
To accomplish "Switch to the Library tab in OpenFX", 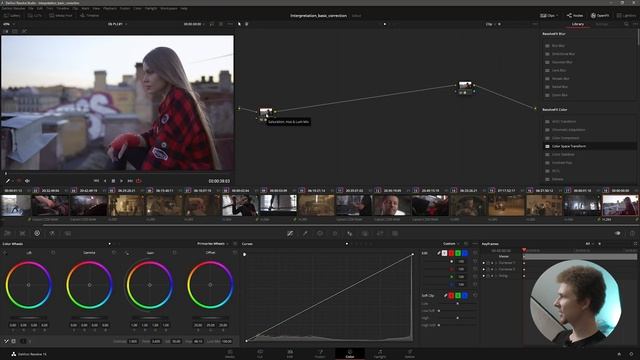I will coord(578,24).
